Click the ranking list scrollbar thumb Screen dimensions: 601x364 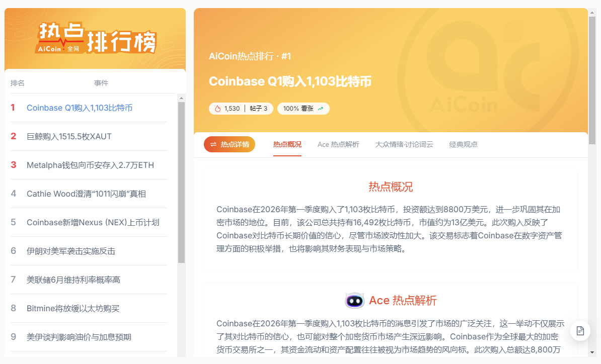click(181, 183)
